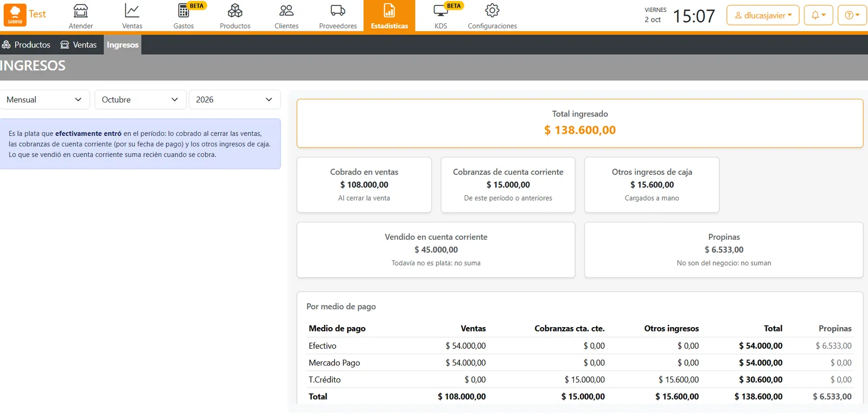
Task: Click the Cobranzas de cuenta corriente card
Action: (x=508, y=184)
